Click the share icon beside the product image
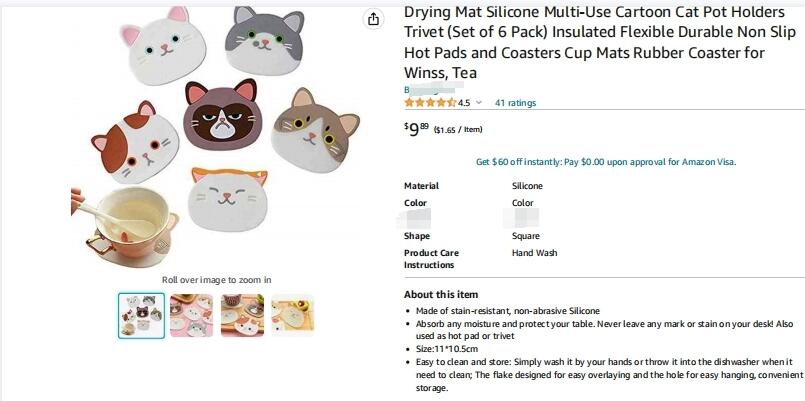 tap(373, 19)
